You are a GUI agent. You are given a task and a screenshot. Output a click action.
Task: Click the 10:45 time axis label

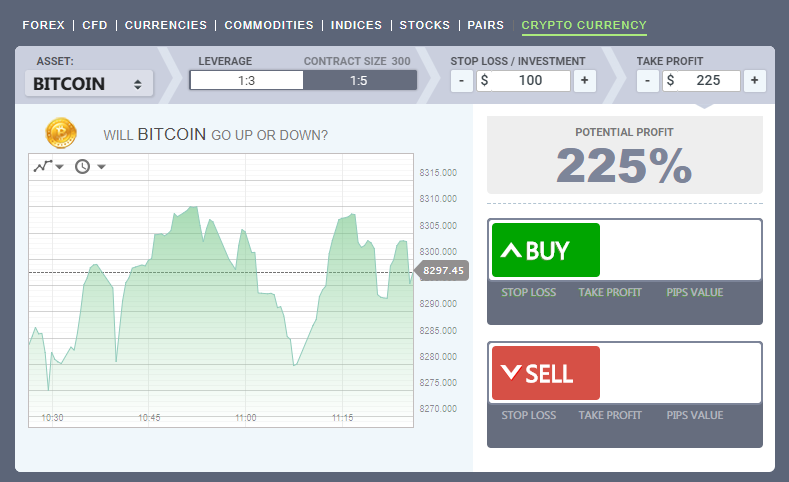point(149,418)
